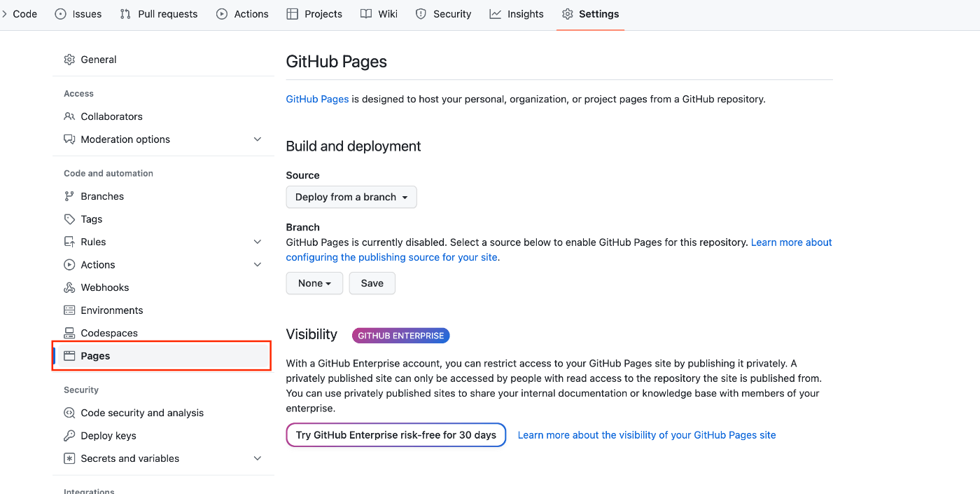The image size is (980, 494).
Task: Click the Wiki book icon
Action: 366,14
